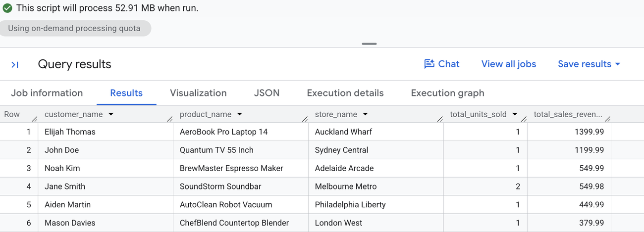Collapse the Query results panel arrow icon
The image size is (644, 232).
tap(15, 65)
